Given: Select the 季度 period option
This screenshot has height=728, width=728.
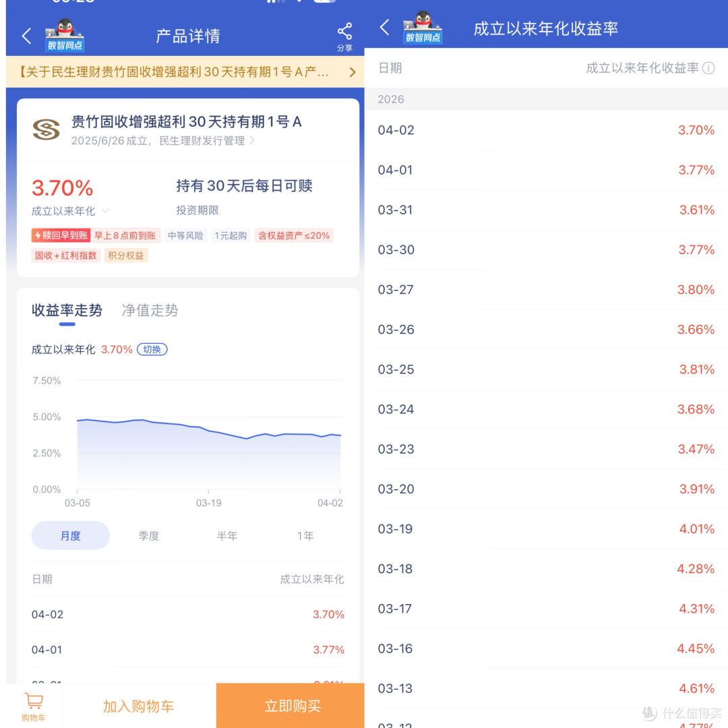Looking at the screenshot, I should coord(148,535).
